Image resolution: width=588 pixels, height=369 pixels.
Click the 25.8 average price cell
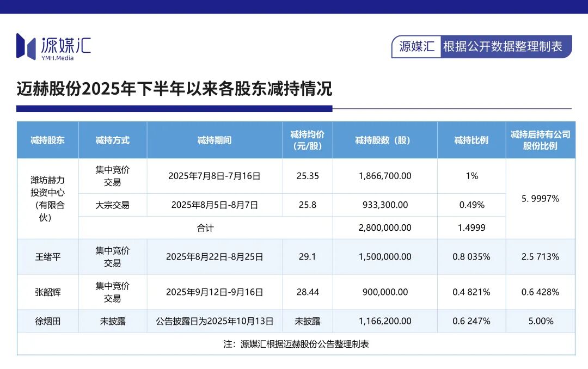tap(308, 205)
